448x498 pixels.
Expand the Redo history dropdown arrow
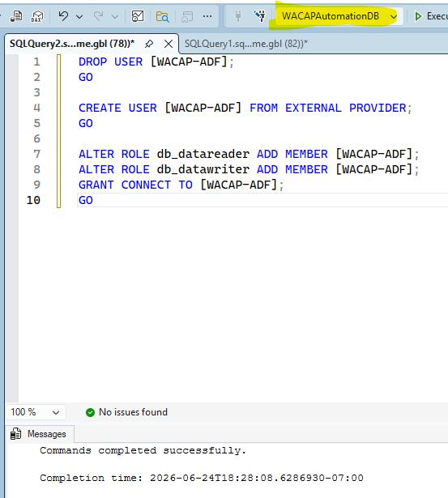coord(115,16)
